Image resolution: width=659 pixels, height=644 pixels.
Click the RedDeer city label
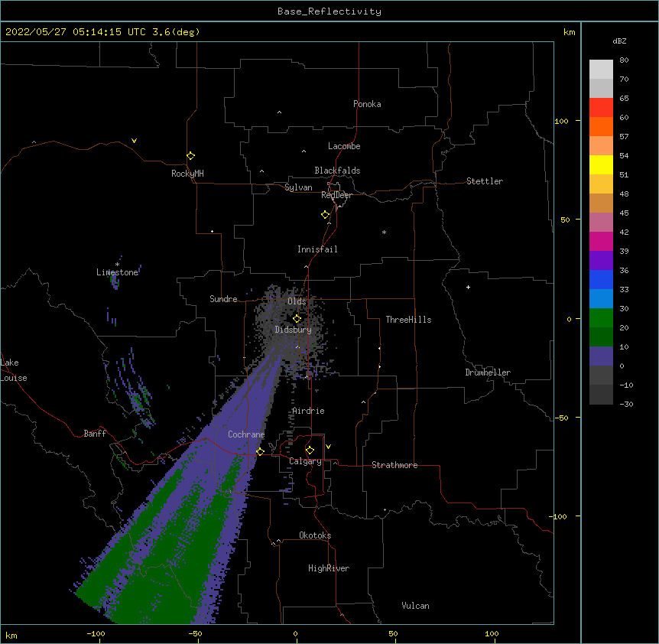(x=336, y=195)
